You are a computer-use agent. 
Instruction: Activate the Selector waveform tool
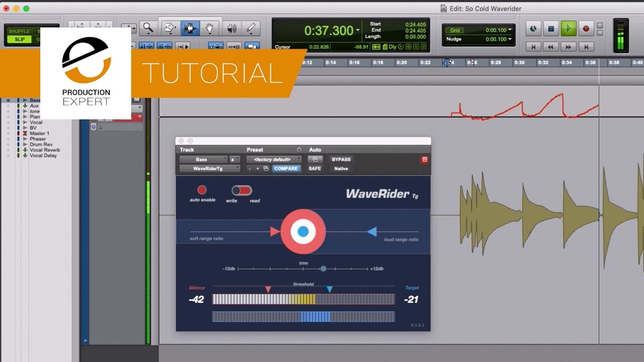pos(190,28)
